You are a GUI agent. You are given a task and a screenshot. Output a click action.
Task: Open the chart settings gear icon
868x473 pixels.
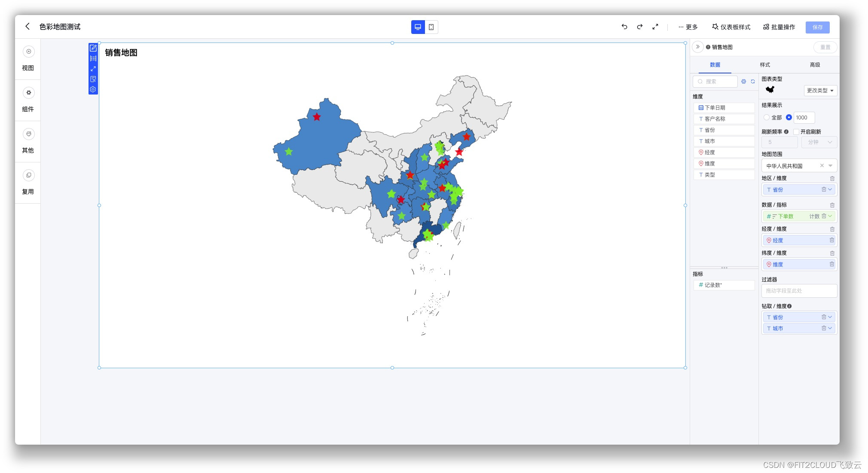pyautogui.click(x=93, y=89)
